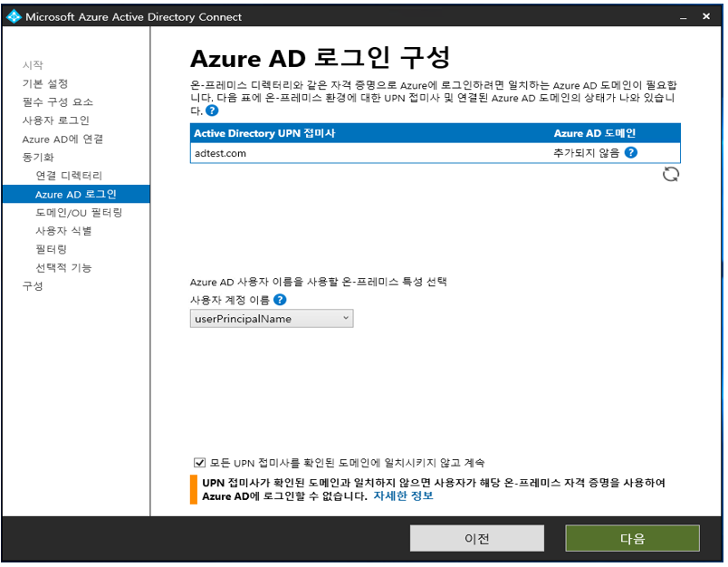This screenshot has width=728, height=567.
Task: Go to 사용자 로그인 step
Action: click(56, 120)
